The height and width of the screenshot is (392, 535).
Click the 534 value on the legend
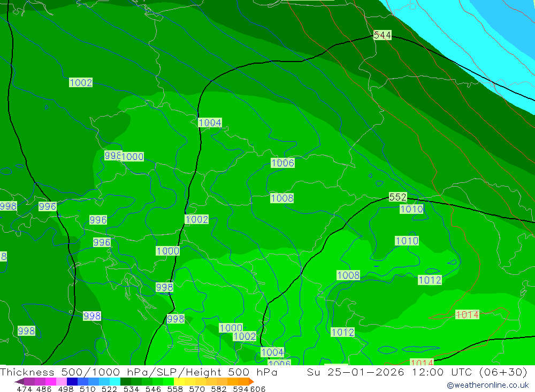click(131, 389)
